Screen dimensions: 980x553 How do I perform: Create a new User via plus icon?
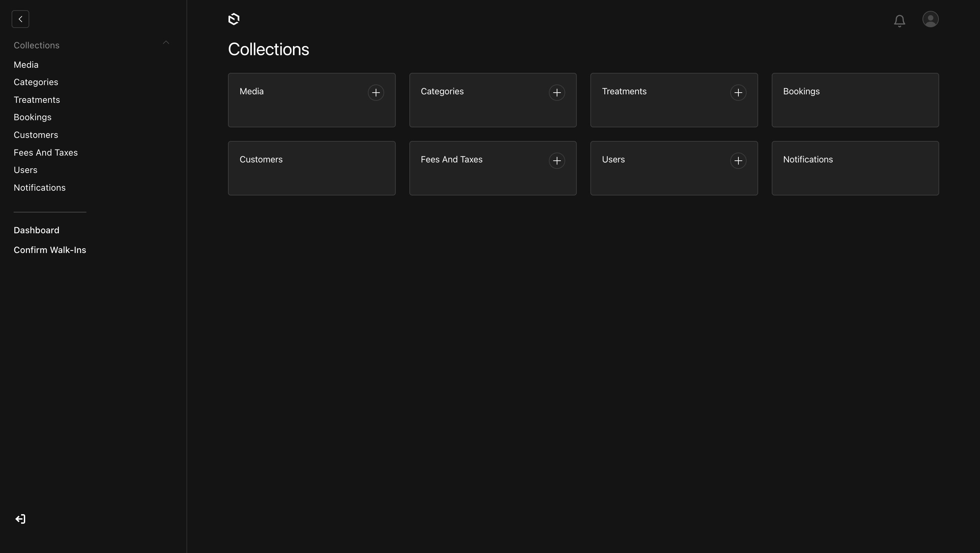(x=738, y=161)
